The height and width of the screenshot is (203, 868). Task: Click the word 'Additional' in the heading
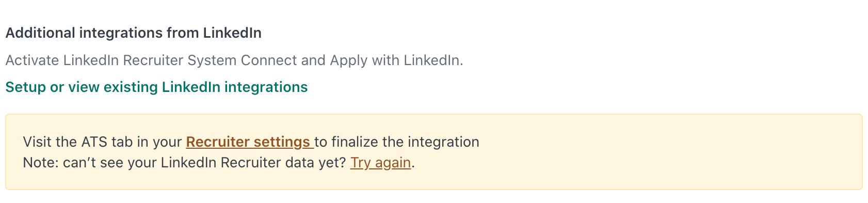[40, 33]
